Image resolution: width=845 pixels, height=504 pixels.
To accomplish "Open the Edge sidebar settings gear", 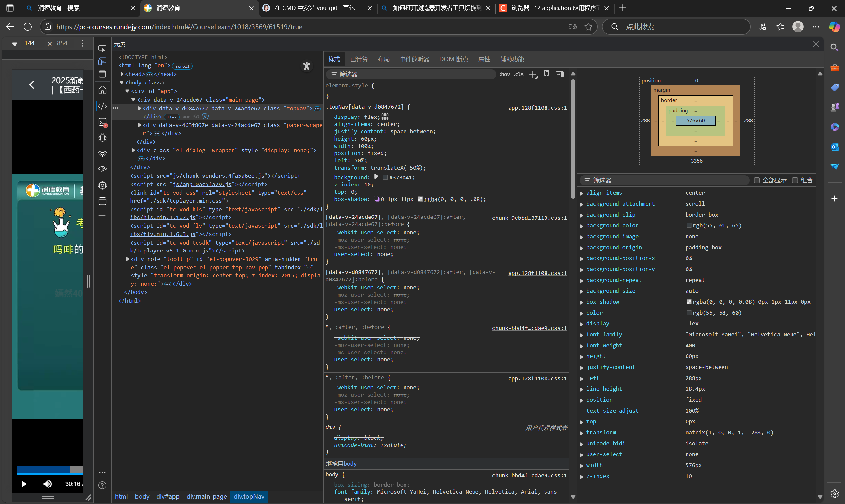I will pos(834,493).
